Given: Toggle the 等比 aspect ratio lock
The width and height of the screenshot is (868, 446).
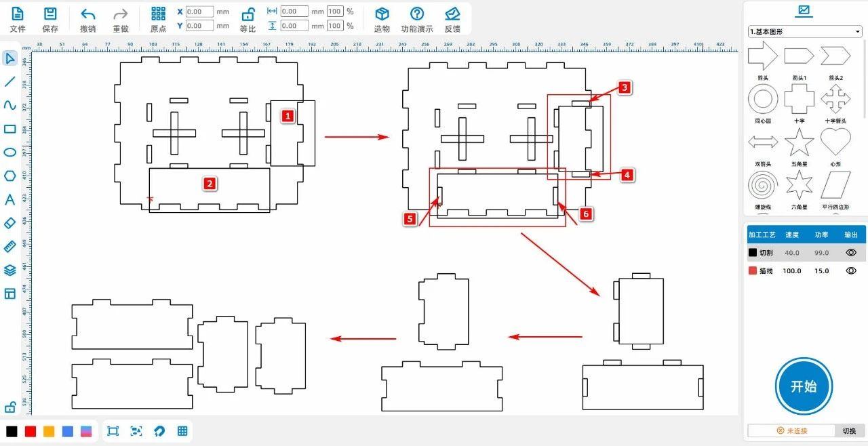Looking at the screenshot, I should 248,14.
